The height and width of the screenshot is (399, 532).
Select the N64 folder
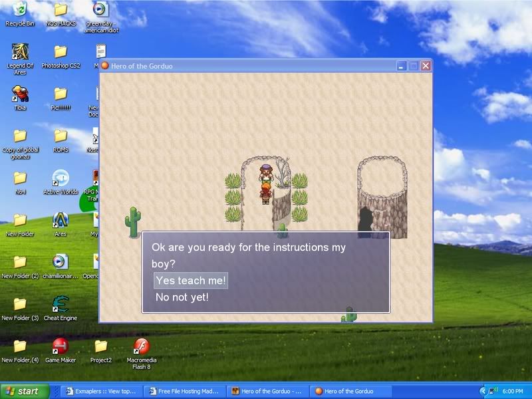point(20,178)
